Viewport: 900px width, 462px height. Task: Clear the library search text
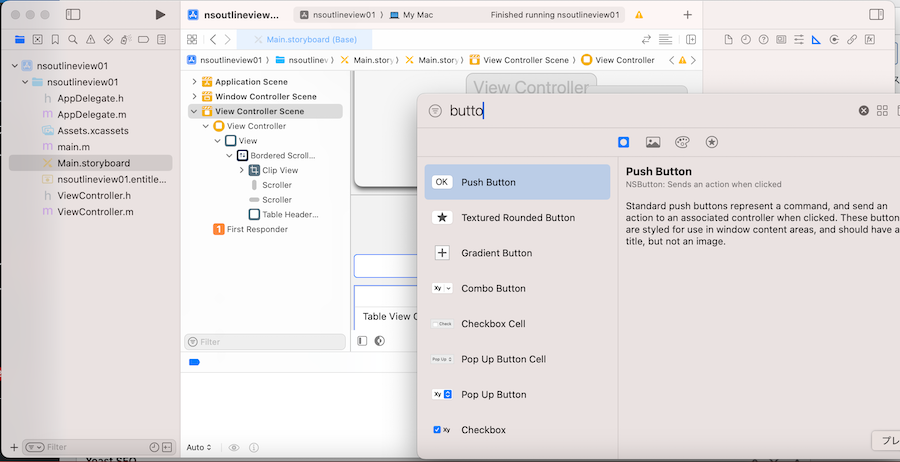pos(864,111)
